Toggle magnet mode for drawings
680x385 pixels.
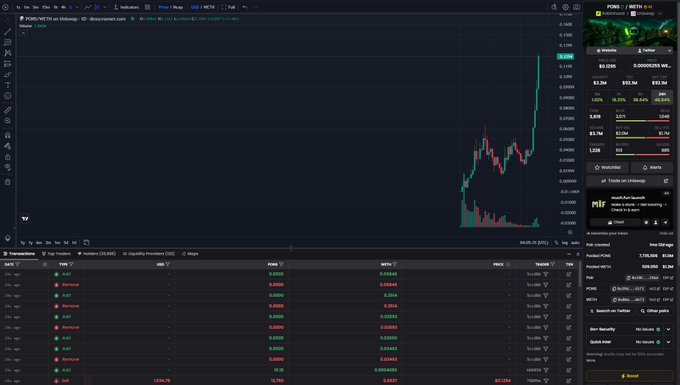7,135
